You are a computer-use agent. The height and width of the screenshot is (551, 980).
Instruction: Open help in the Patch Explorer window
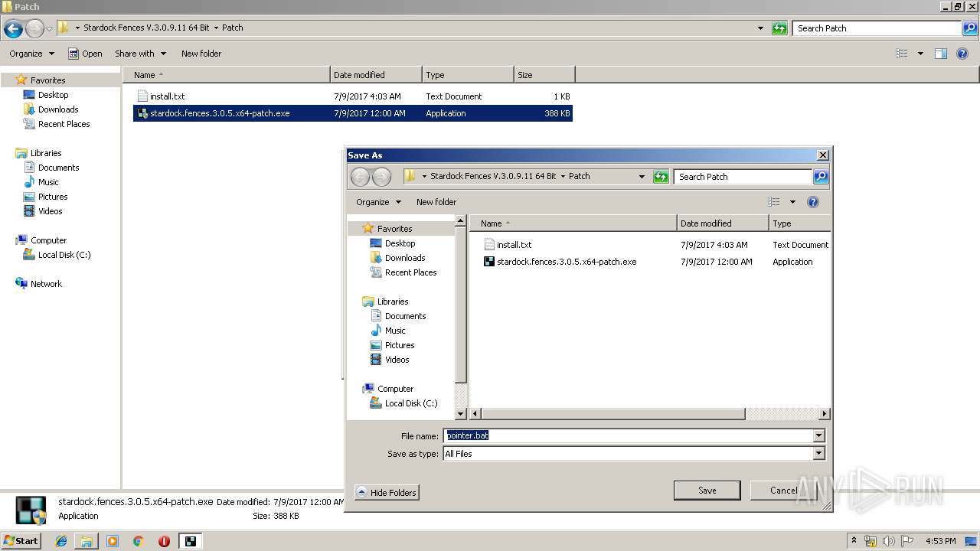click(963, 54)
